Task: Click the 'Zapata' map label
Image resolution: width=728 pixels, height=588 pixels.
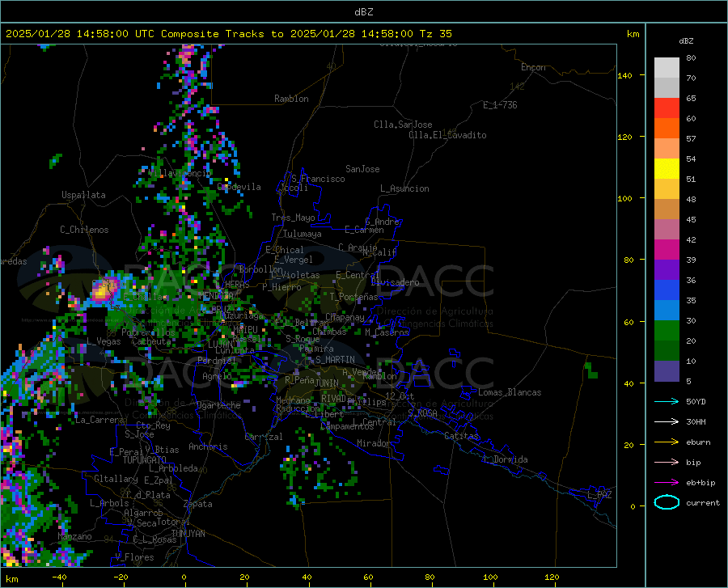Action: tap(198, 504)
